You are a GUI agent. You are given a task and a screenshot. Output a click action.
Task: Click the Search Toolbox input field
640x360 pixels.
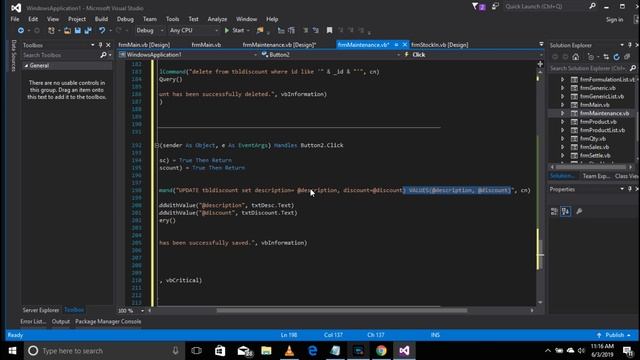point(60,55)
